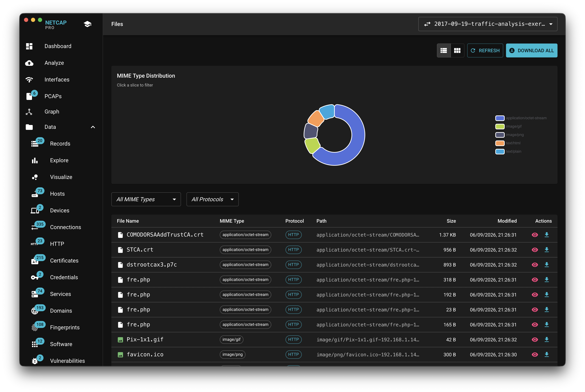Open Services icon with badge 74
The image size is (585, 392).
35,294
